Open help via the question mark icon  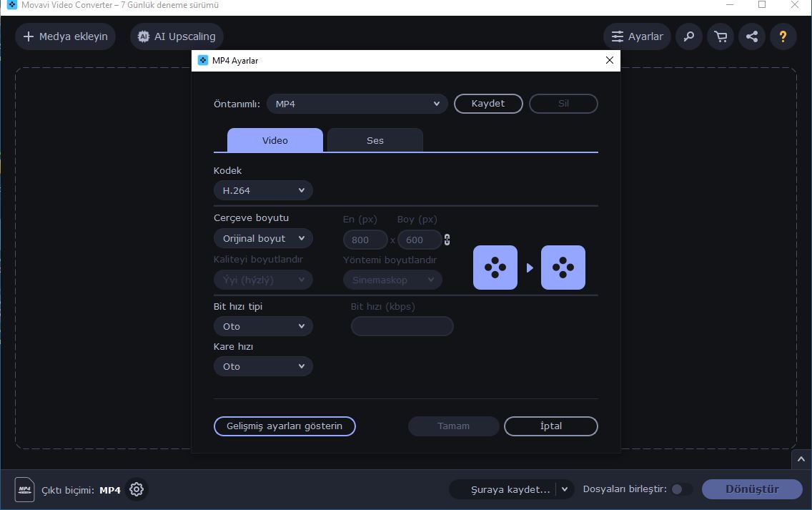(x=783, y=36)
